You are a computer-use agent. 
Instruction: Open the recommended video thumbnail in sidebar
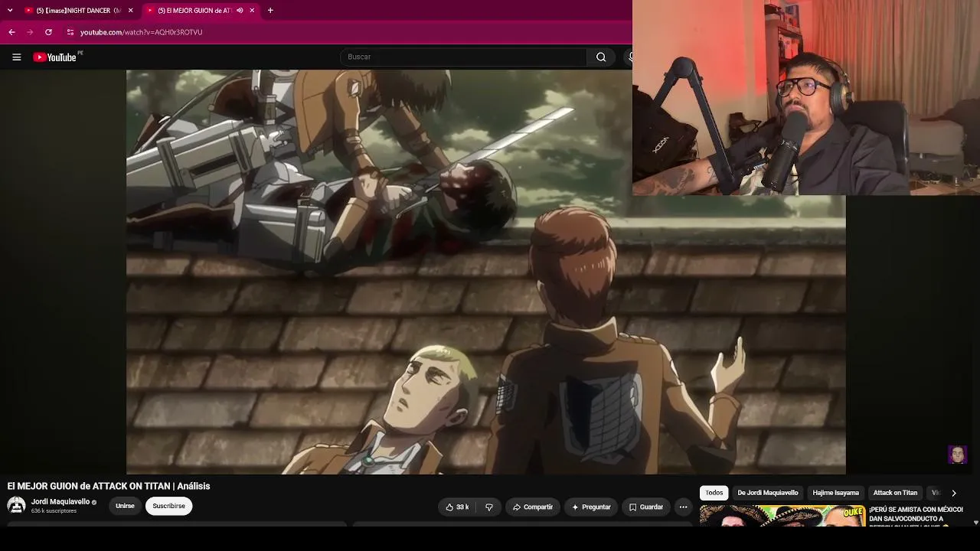[782, 517]
